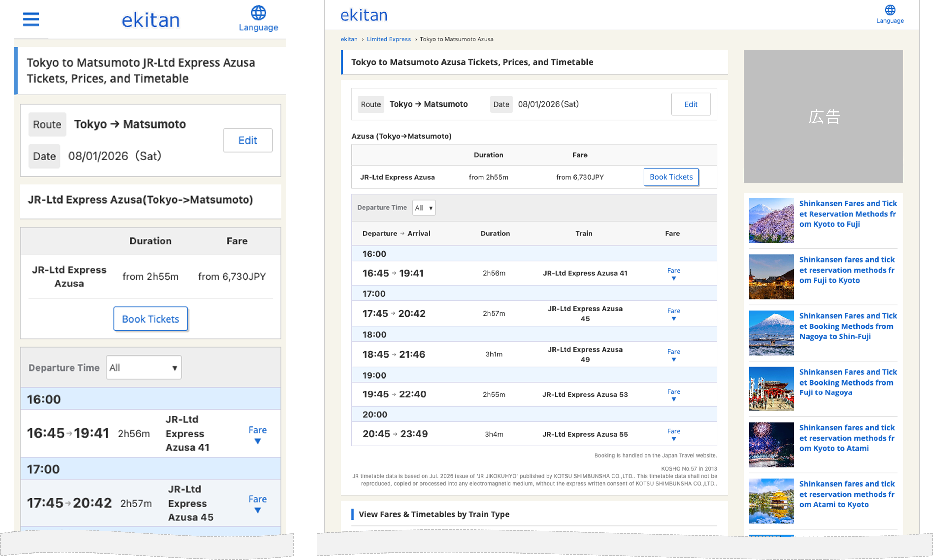Click Edit button in the mobile route box
The image size is (933, 560).
pos(248,140)
